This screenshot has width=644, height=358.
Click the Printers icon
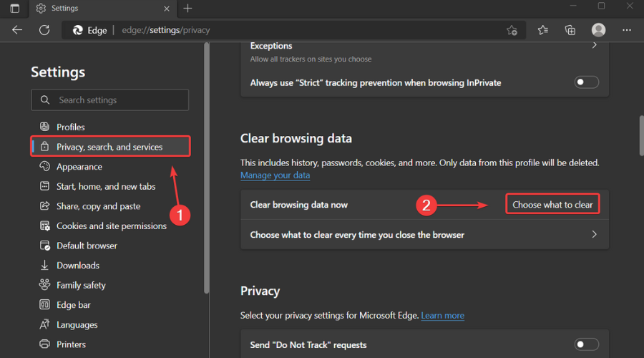coord(44,344)
